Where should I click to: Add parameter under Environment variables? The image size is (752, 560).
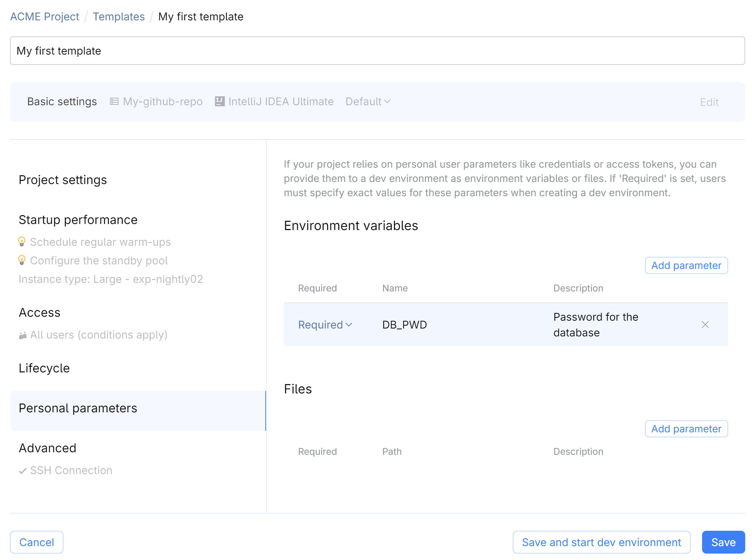tap(686, 265)
